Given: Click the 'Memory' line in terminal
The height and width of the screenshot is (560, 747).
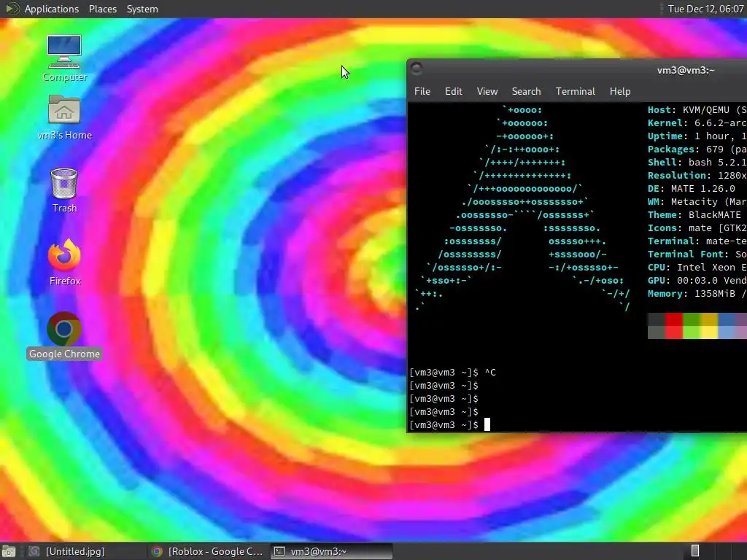Looking at the screenshot, I should pos(697,294).
